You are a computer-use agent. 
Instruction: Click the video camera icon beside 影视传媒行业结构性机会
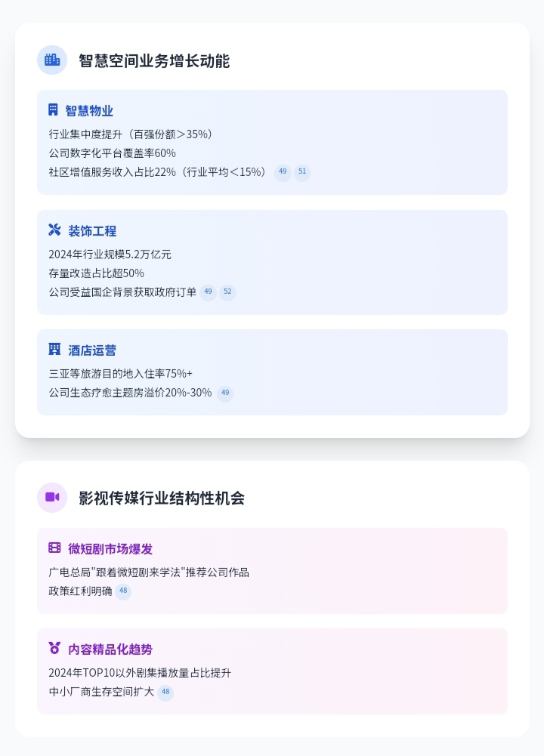[52, 497]
